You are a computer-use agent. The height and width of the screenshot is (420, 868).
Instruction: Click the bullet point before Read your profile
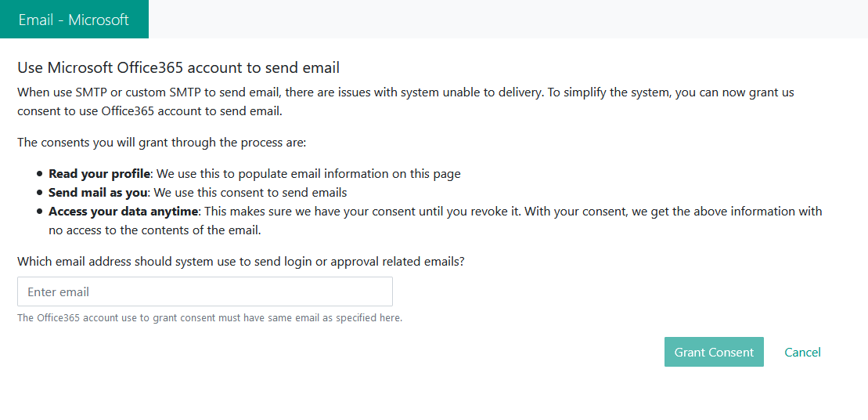coord(39,173)
